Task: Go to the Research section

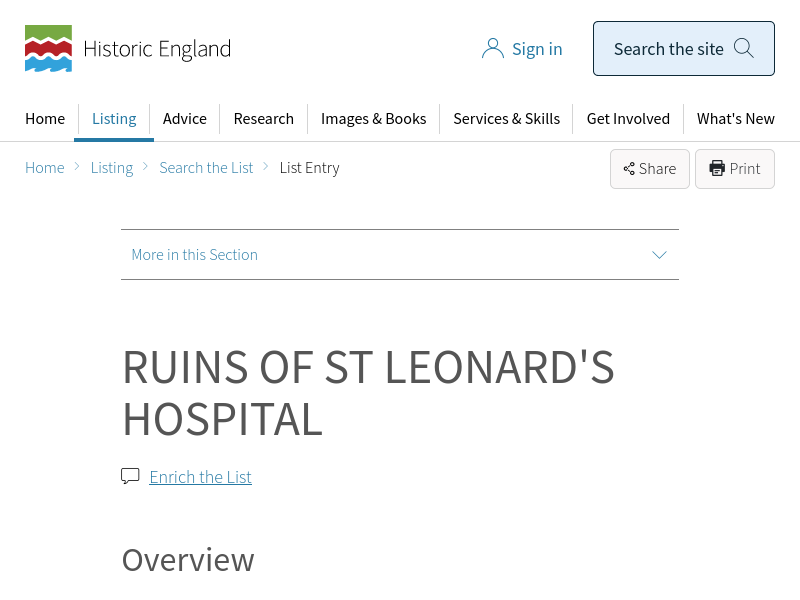Action: (264, 119)
